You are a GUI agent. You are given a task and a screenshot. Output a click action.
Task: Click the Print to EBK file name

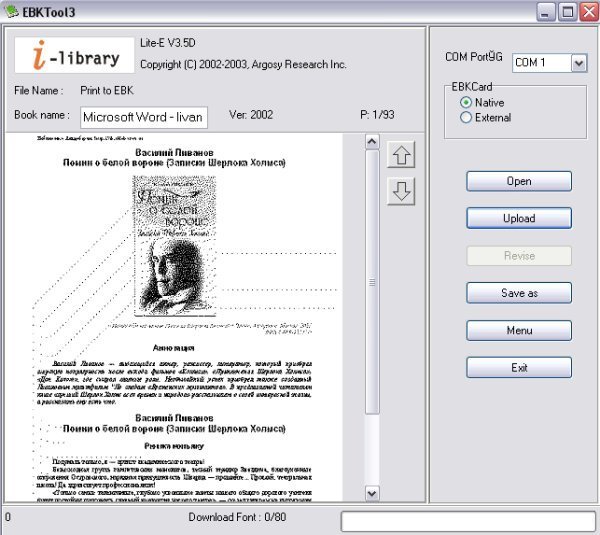click(107, 90)
